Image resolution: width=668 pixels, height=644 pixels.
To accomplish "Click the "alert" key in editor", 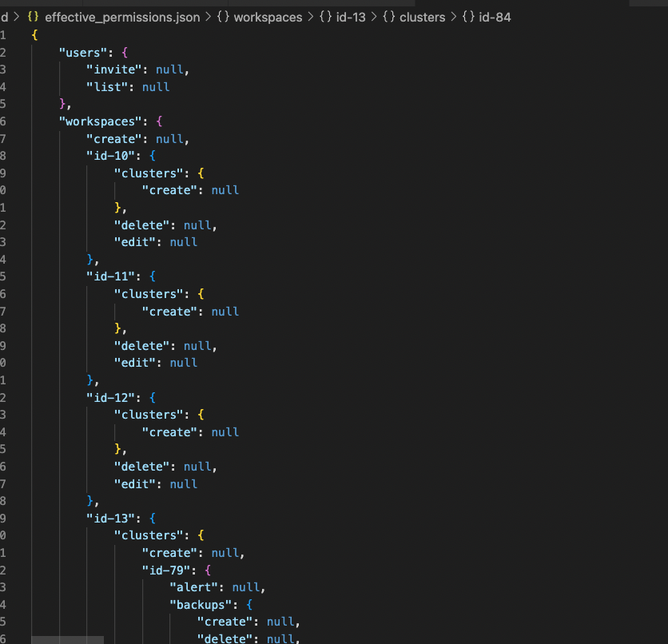I will tap(194, 587).
